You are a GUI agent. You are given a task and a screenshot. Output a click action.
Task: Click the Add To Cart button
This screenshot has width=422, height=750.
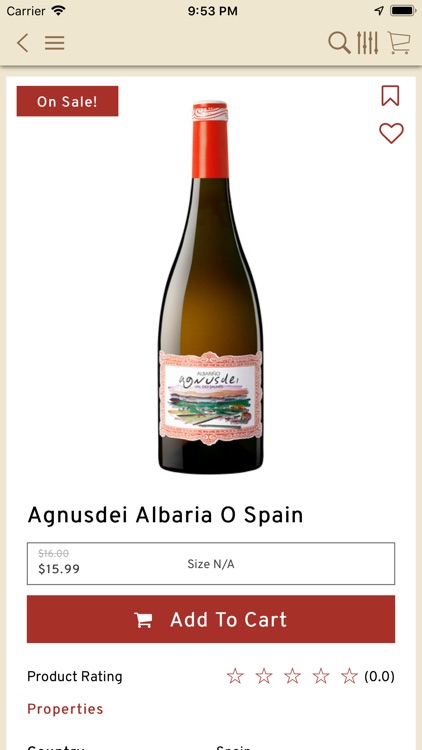tap(211, 619)
